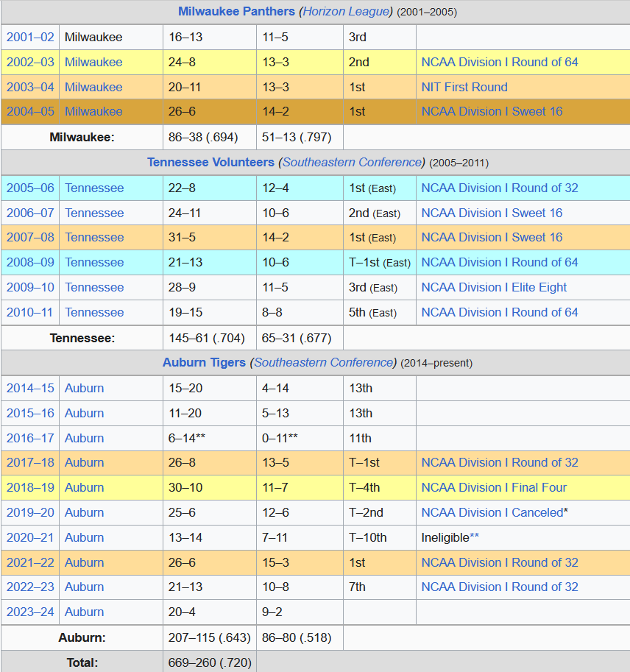Follow the NIT First Round link
This screenshot has width=630, height=672.
pos(464,87)
